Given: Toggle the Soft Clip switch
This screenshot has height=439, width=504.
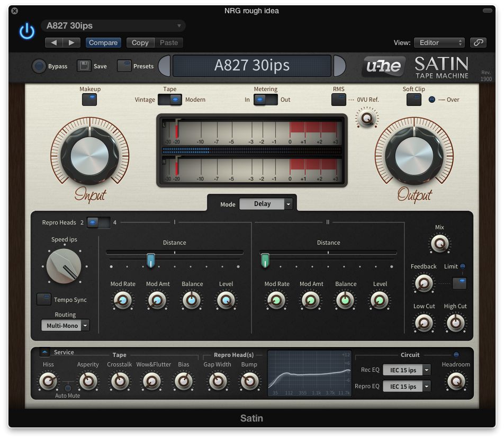Looking at the screenshot, I should tap(413, 100).
